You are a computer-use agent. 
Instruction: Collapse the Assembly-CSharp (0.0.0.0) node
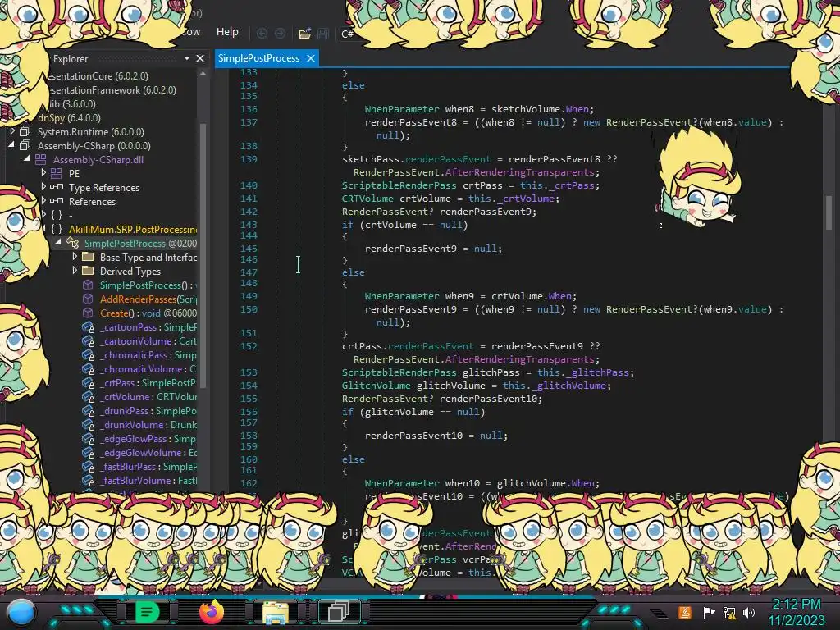coord(11,145)
